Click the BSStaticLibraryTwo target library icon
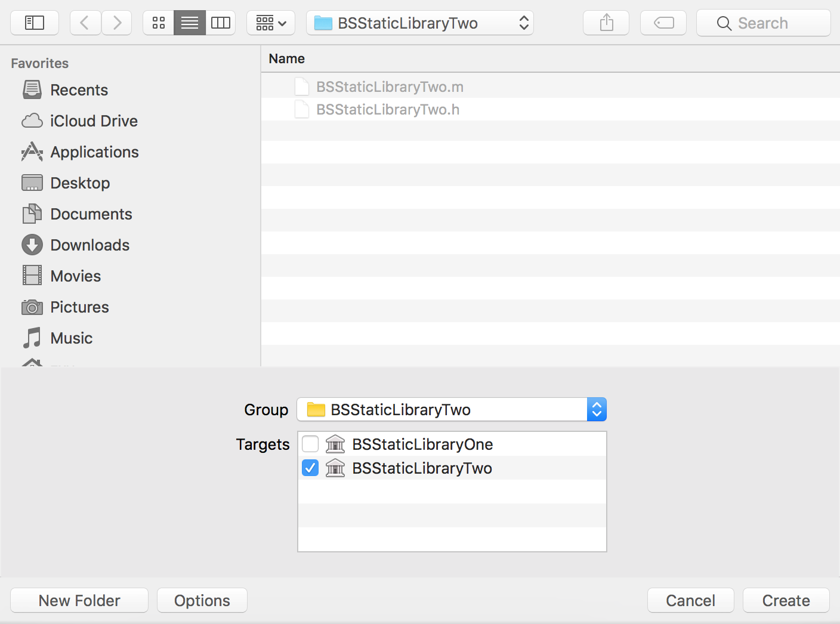 pos(335,468)
